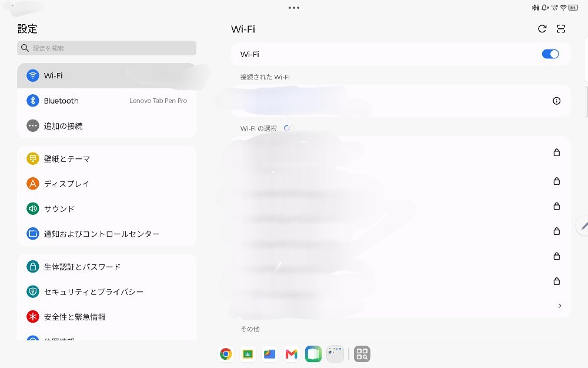Open セキュリティとプライバシー settings

click(106, 292)
